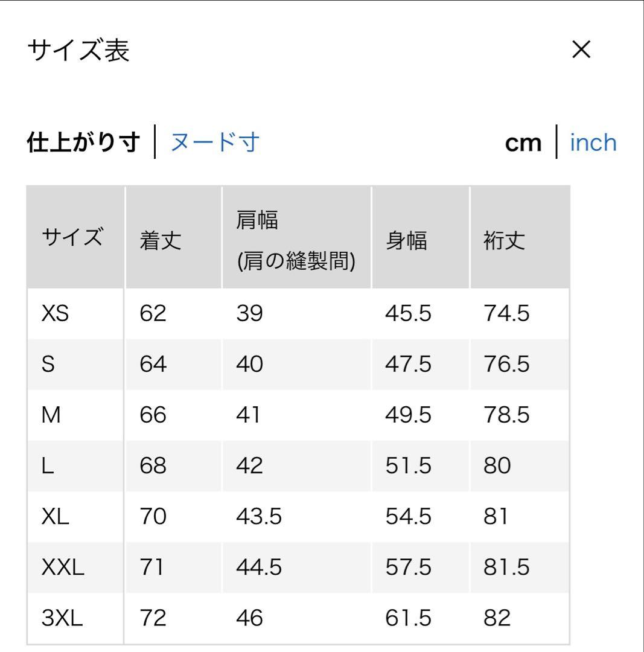Screen dimensions: 644x652
Task: Select the L size row label
Action: 48,465
